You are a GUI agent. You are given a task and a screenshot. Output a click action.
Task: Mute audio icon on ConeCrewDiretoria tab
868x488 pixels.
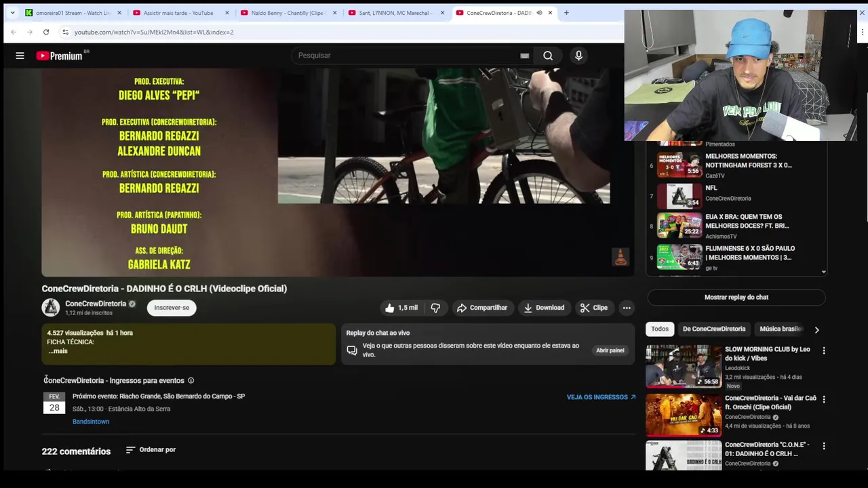pyautogui.click(x=539, y=13)
